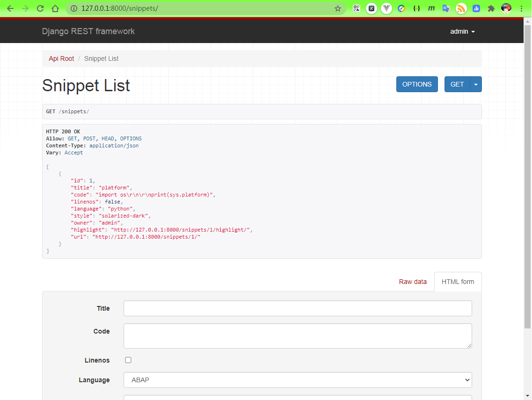Screen dimensions: 532x400
Task: Click the application/json content type
Action: click(114, 145)
